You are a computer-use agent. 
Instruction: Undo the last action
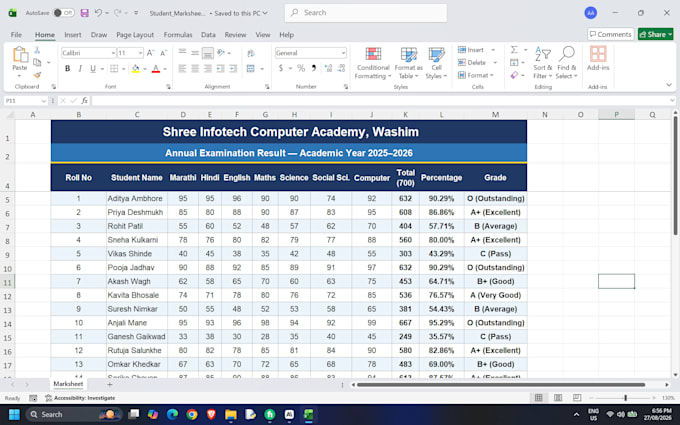tap(98, 13)
